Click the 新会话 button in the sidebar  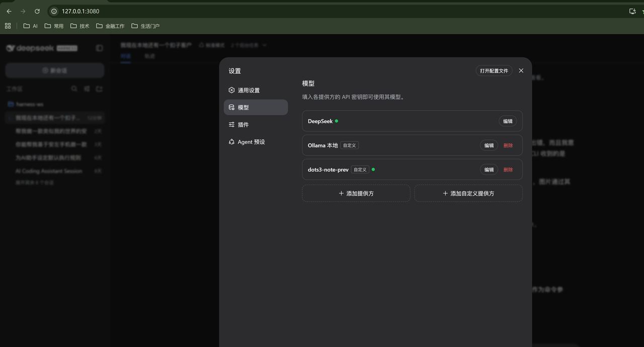(x=55, y=70)
